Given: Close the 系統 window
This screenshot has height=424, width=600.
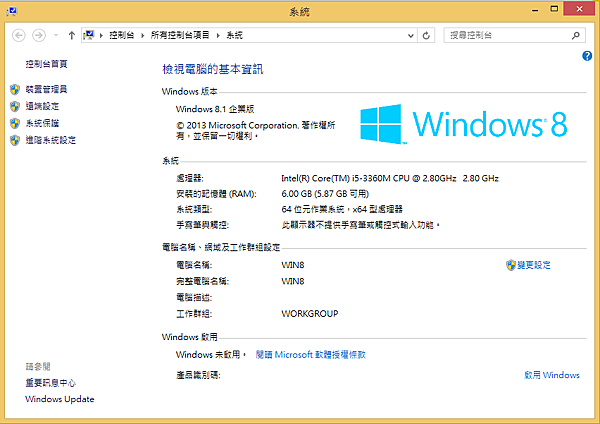Looking at the screenshot, I should tap(579, 9).
